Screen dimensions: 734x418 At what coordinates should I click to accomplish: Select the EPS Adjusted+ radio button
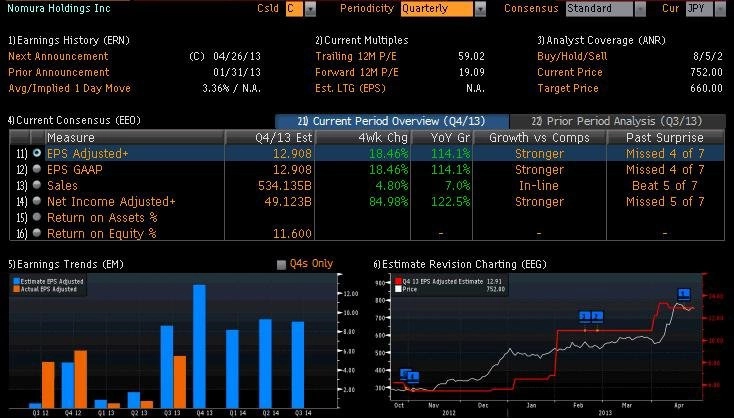pyautogui.click(x=37, y=153)
